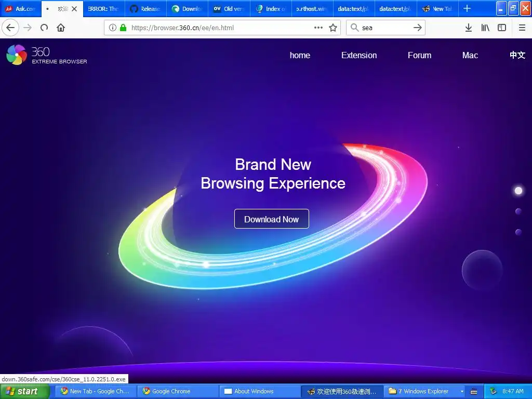Show site information via the info icon
The width and height of the screenshot is (532, 399).
[x=113, y=28]
